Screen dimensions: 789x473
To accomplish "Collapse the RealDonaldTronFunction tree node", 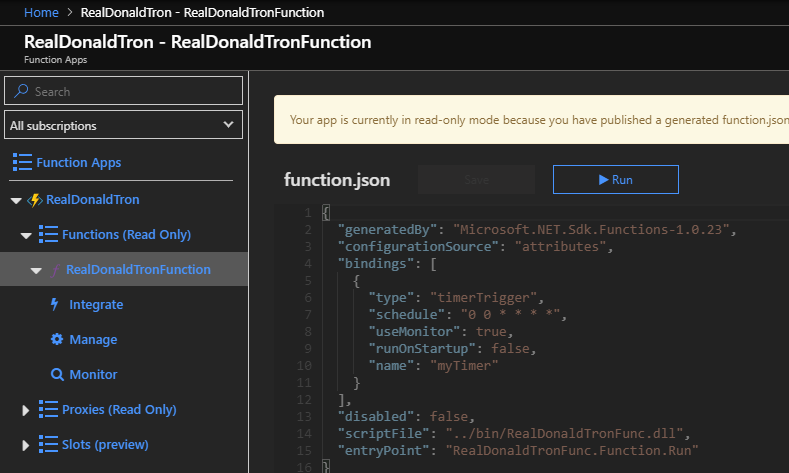I will [36, 271].
